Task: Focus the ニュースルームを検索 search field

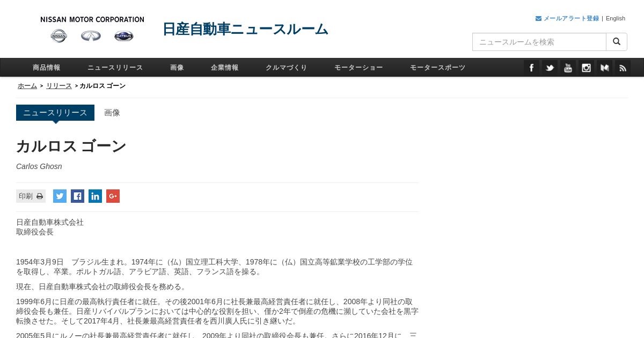Action: pyautogui.click(x=539, y=42)
